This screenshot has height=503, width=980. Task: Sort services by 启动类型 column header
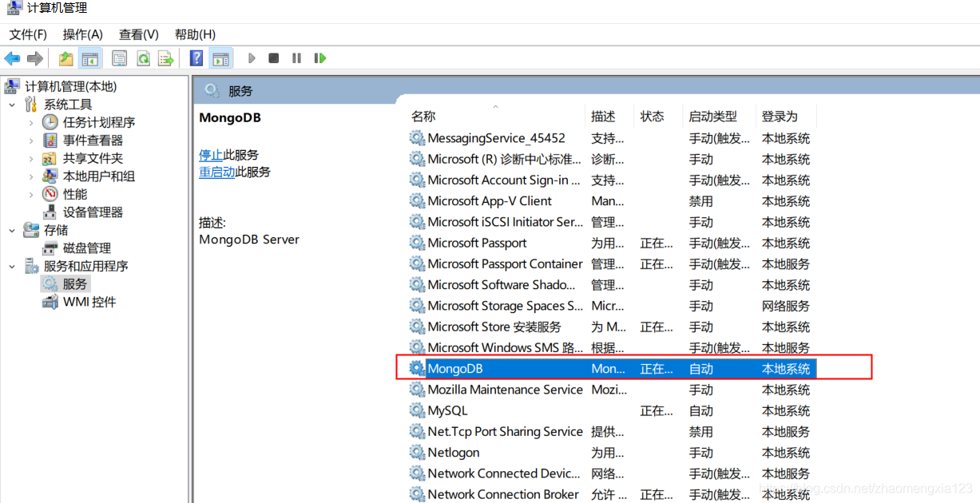(x=712, y=117)
